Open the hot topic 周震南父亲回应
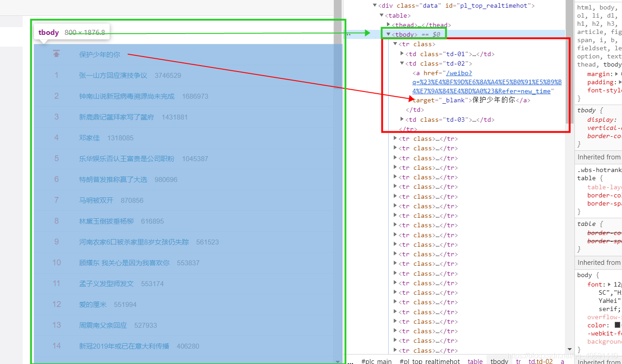This screenshot has height=364, width=622. [103, 325]
